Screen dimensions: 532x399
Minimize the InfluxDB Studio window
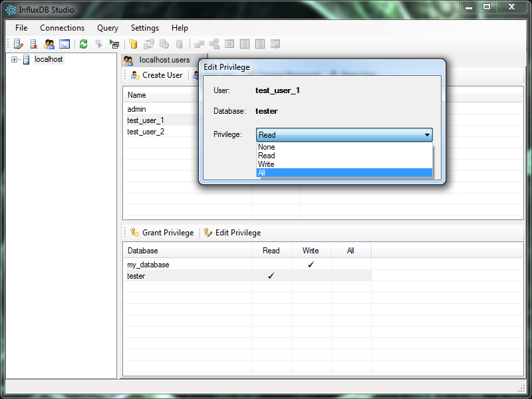(469, 7)
